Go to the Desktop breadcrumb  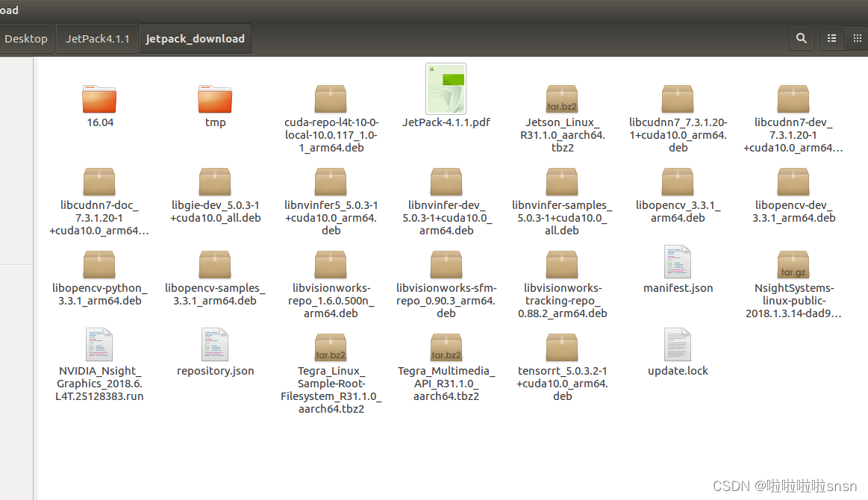click(x=26, y=39)
